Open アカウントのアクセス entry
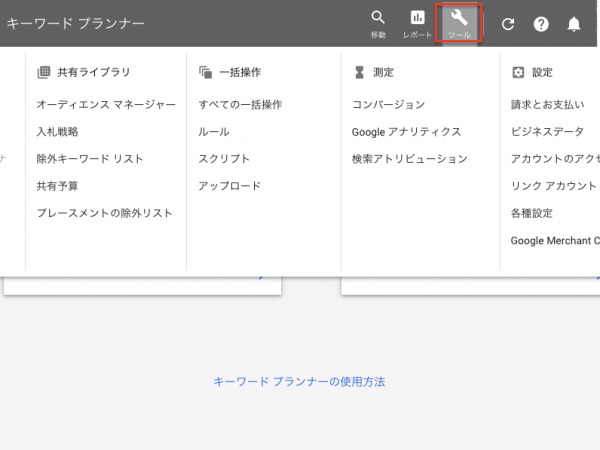The image size is (600, 450). click(555, 159)
